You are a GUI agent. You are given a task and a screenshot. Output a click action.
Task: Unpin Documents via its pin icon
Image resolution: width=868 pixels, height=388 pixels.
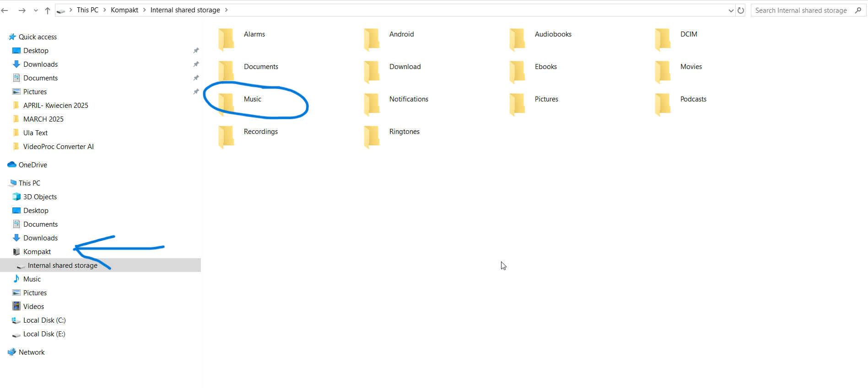pos(196,78)
